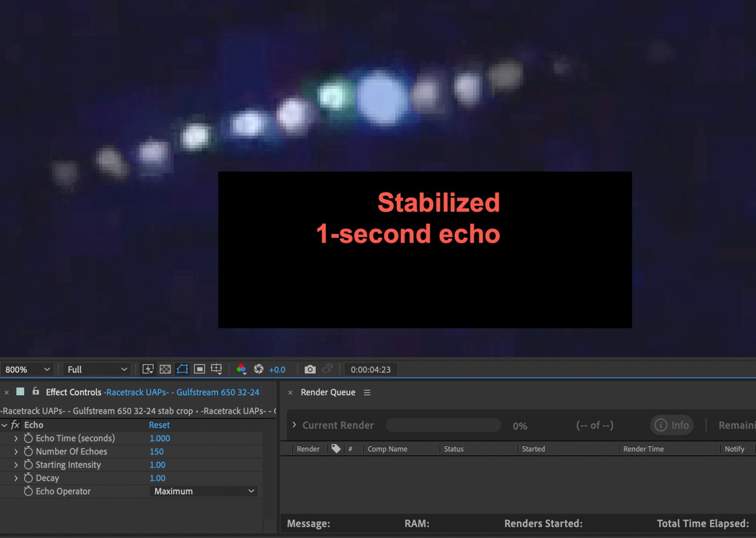
Task: Open the Show Channel RGB color icon
Action: (x=241, y=369)
